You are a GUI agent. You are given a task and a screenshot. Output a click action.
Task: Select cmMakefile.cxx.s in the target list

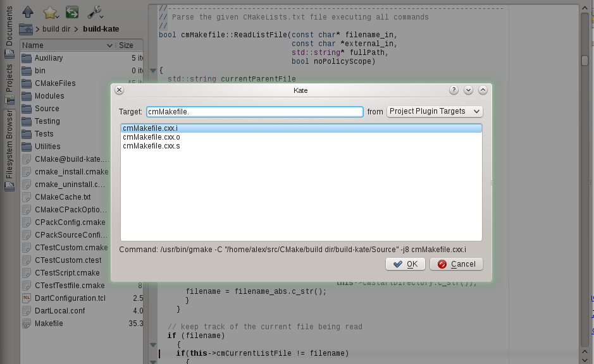[151, 146]
